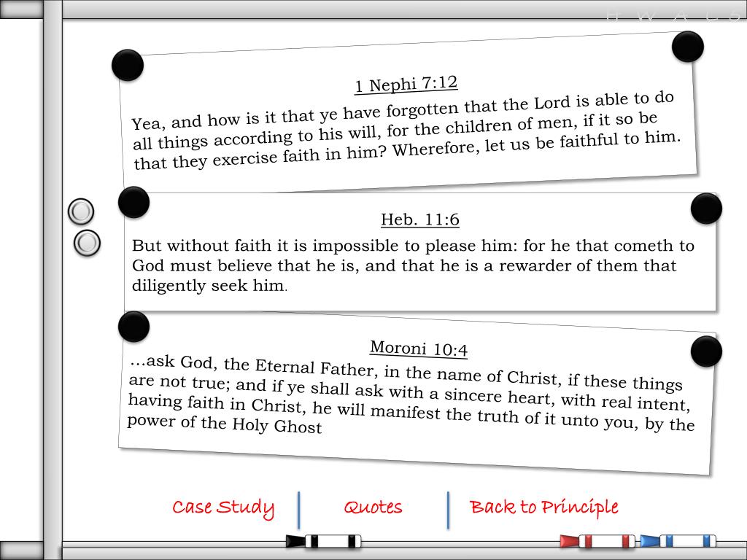This screenshot has width=747, height=560.
Task: Click right black magnet on Heb. 11:6 note
Action: point(706,209)
